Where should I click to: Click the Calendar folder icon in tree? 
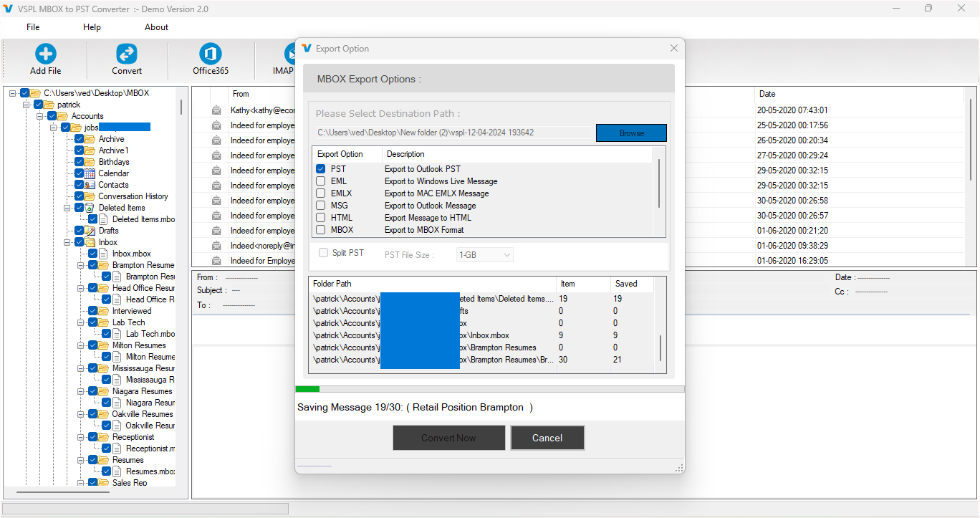pyautogui.click(x=90, y=173)
